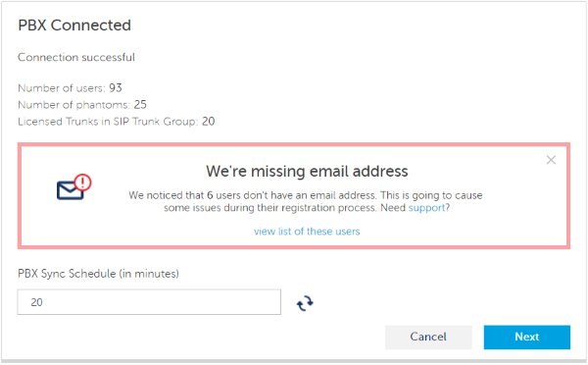Click Licensed Trunks in SIP Trunk Group label

108,122
